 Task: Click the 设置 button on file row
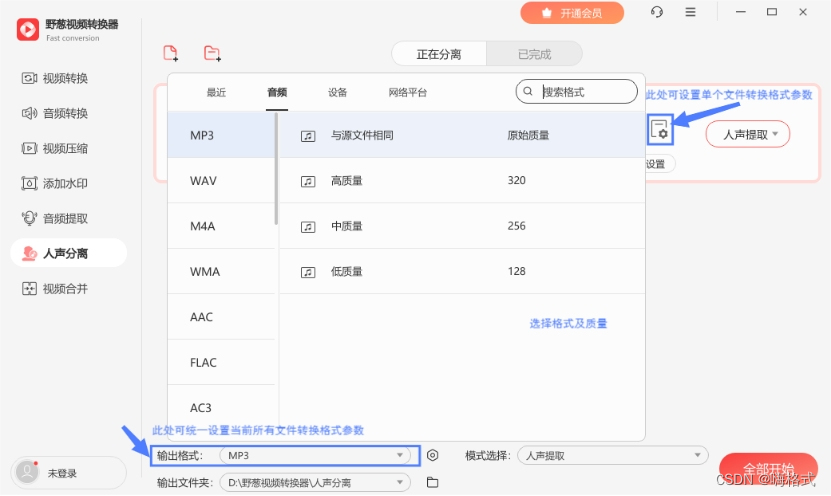(x=659, y=164)
